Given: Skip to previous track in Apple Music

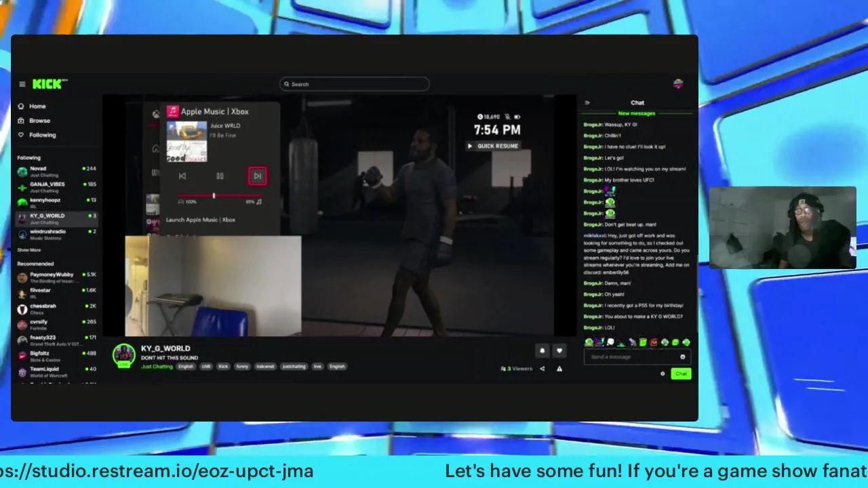Looking at the screenshot, I should pos(182,176).
